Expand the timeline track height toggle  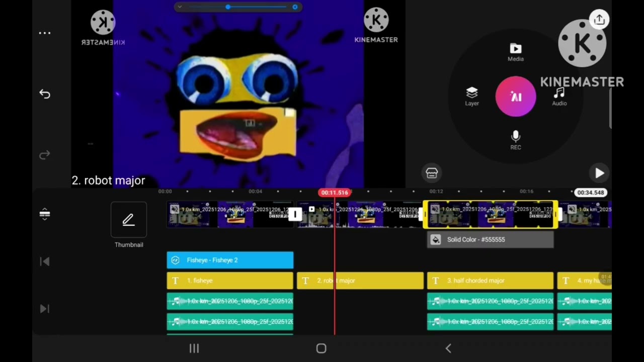[x=45, y=214]
